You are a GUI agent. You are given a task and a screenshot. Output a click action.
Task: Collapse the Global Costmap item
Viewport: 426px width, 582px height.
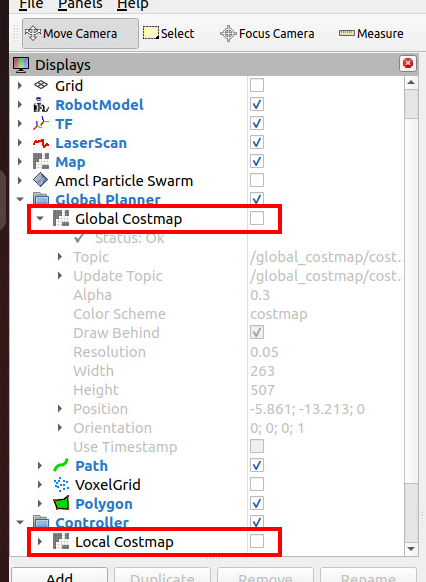click(40, 219)
